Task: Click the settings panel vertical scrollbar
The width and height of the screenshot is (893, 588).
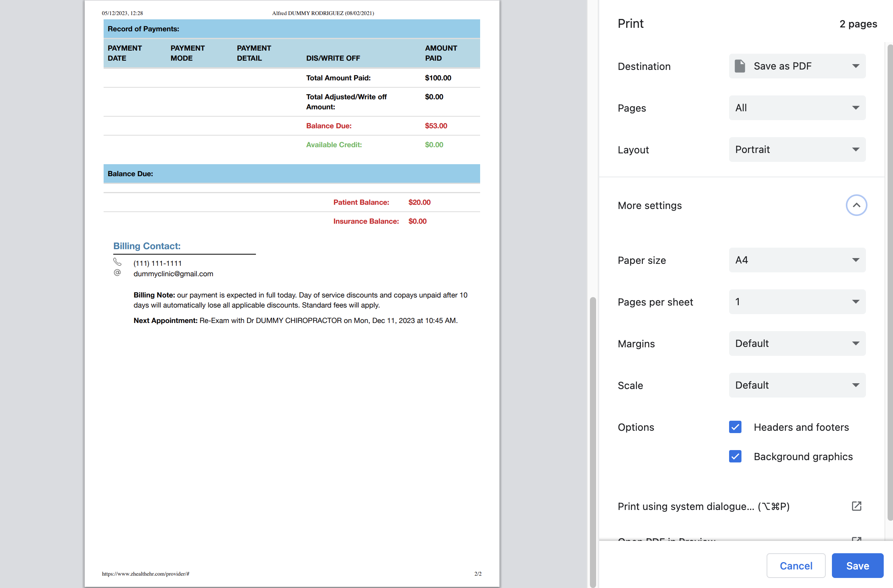Action: point(890,282)
